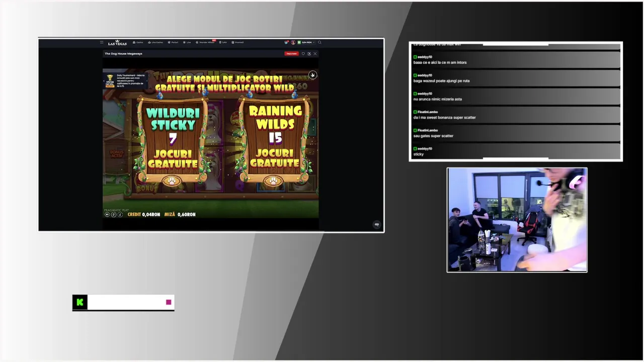Click chat message 'nu arunca nimic mizeria asta'

(x=437, y=99)
